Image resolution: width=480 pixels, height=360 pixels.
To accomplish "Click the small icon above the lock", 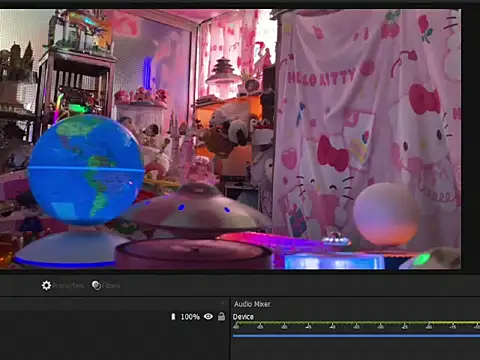I will click(x=223, y=303).
